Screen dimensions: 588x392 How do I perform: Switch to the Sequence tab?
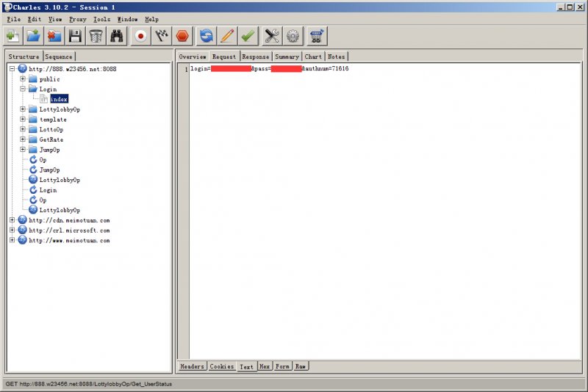tap(59, 57)
